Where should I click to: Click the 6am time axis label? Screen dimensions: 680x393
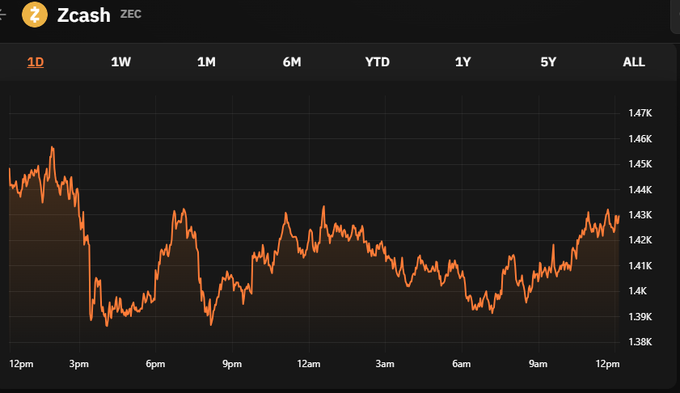click(461, 364)
